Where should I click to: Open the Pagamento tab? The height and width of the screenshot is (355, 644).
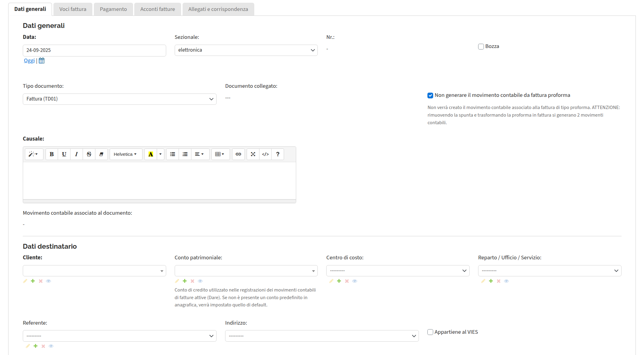[113, 9]
